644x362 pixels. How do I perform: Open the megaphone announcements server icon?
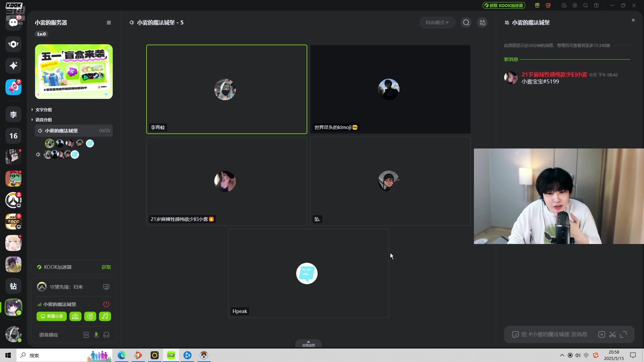point(13,87)
